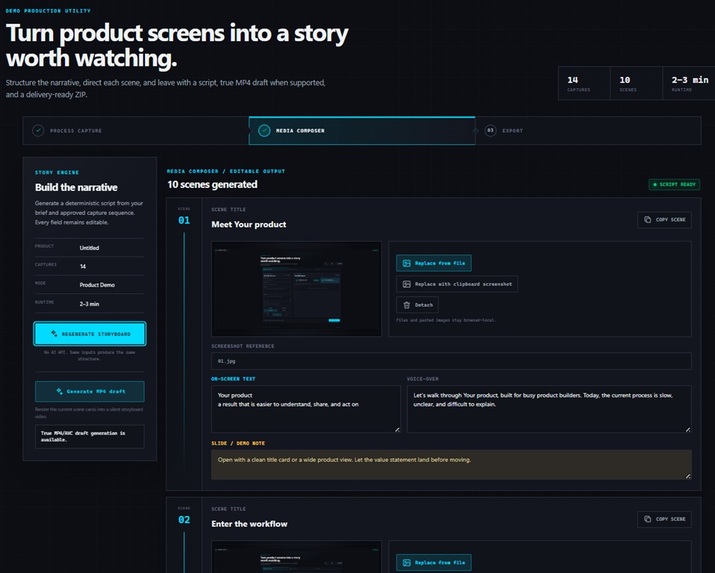Click the Script Ready status badge
Viewport: 715px width, 573px height.
(674, 185)
